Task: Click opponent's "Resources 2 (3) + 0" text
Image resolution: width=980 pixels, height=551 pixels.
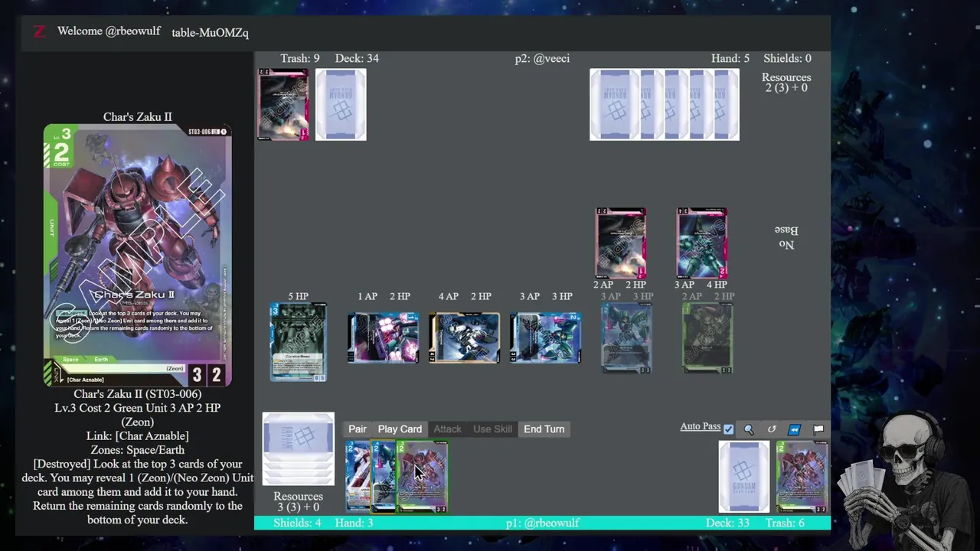Action: [786, 83]
